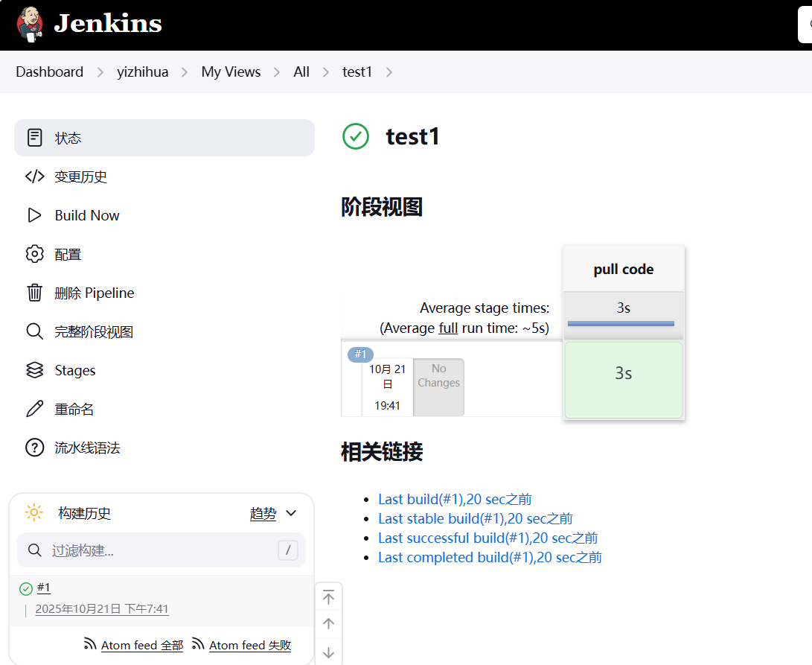
Task: Open build #1 link in build history
Action: click(44, 588)
